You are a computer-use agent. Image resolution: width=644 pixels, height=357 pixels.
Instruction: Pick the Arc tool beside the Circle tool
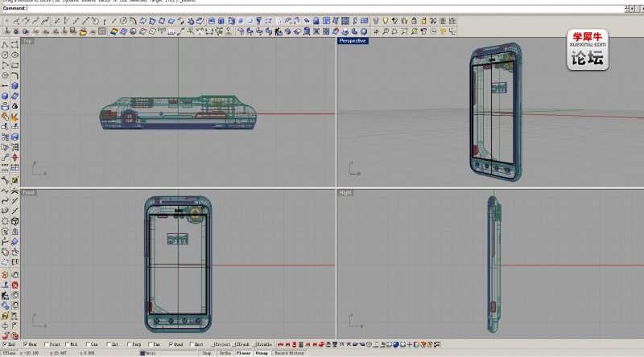pos(133,21)
